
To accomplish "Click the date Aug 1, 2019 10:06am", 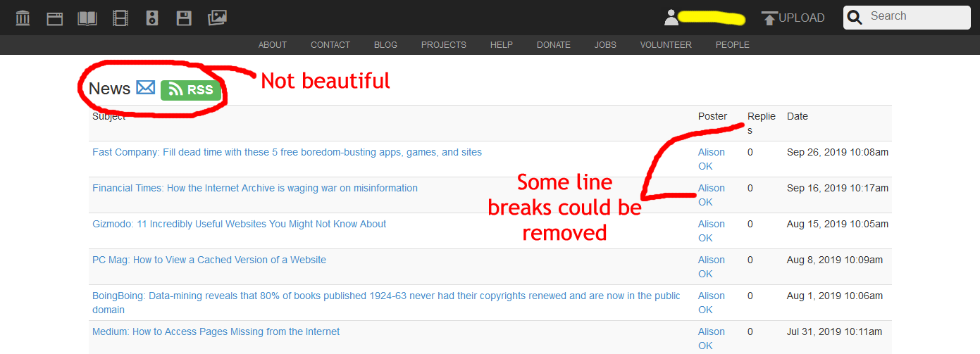I will click(835, 296).
